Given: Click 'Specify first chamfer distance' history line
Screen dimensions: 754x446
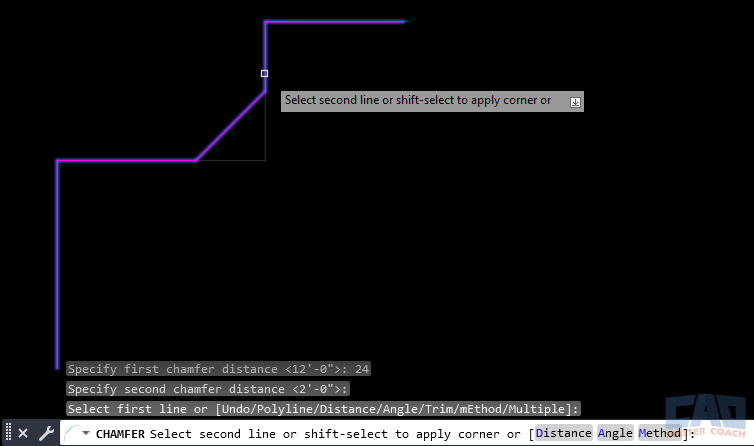Looking at the screenshot, I should (x=218, y=369).
